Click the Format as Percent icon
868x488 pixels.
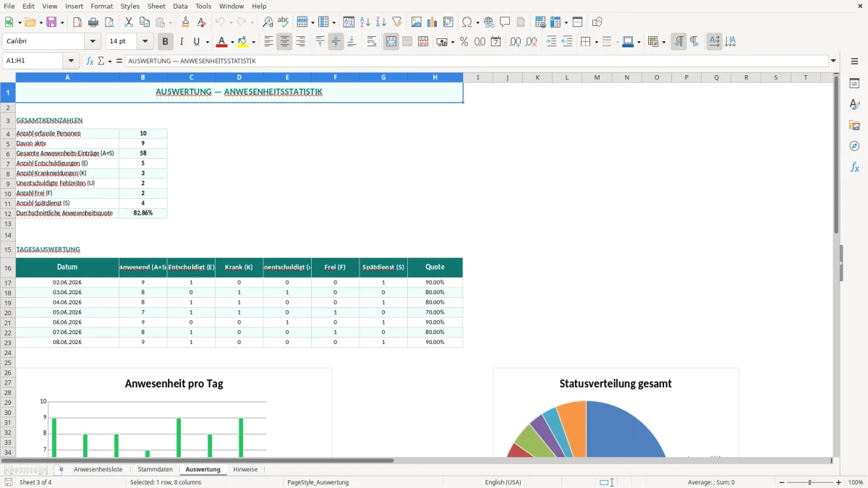pos(464,42)
